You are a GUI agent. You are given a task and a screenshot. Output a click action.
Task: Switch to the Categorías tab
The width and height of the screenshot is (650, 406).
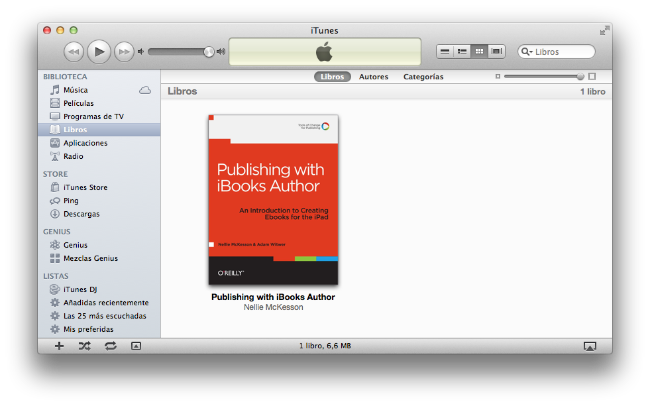[423, 77]
